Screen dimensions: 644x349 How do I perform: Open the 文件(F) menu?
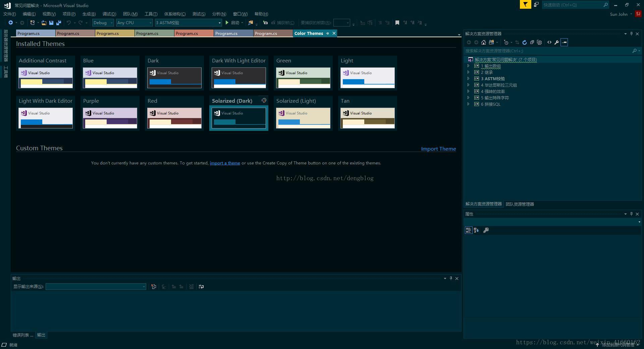(x=9, y=14)
